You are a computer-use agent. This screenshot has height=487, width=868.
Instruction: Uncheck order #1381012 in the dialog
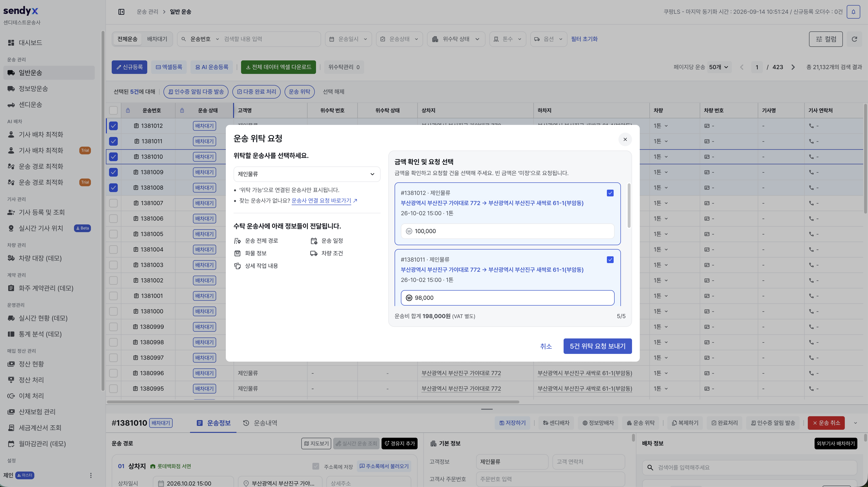610,193
